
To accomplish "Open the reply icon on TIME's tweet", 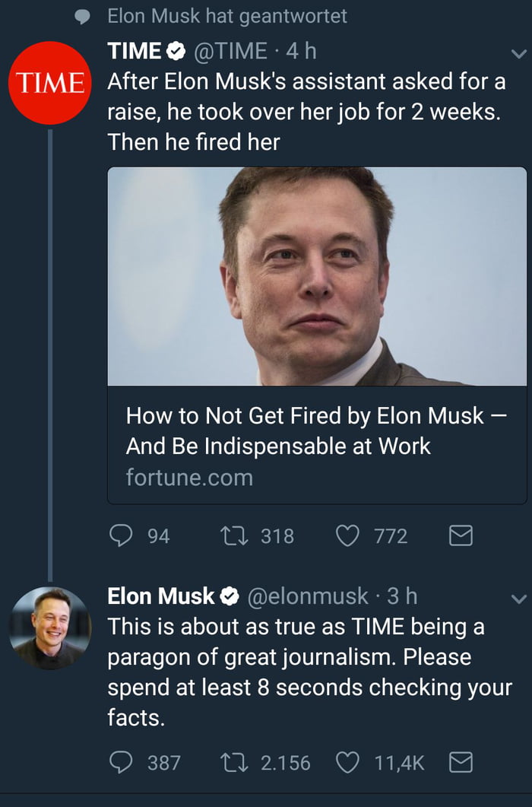I will pos(121,535).
